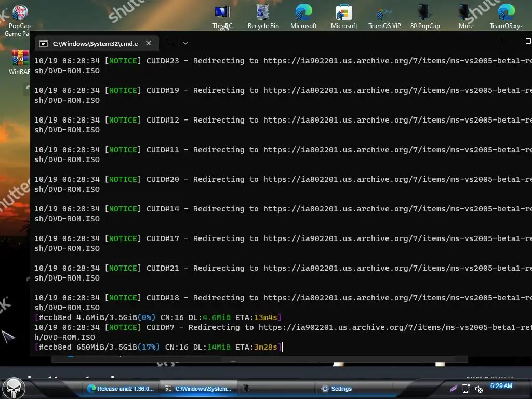
Task: Add a new terminal tab
Action: coord(170,43)
